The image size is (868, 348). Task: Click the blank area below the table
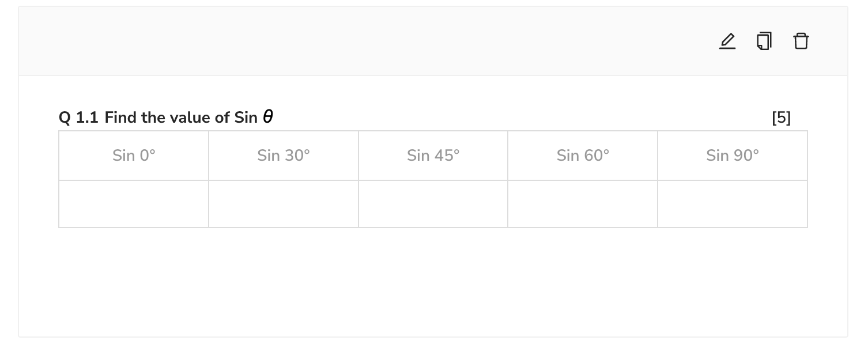433,281
